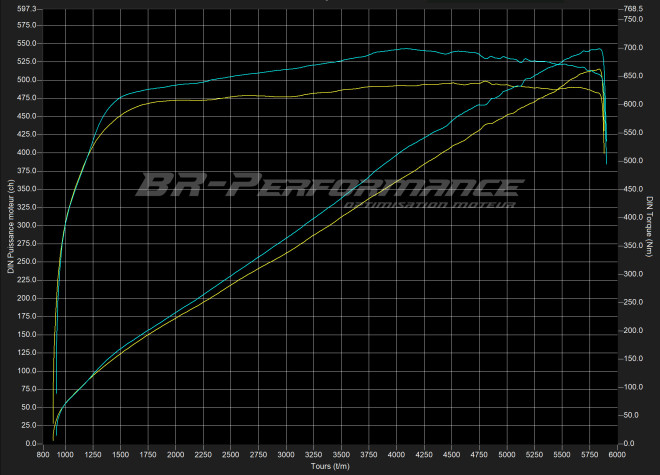This screenshot has width=660, height=475.
Task: Click the 4500 rpm x-axis tick label
Action: 452,454
